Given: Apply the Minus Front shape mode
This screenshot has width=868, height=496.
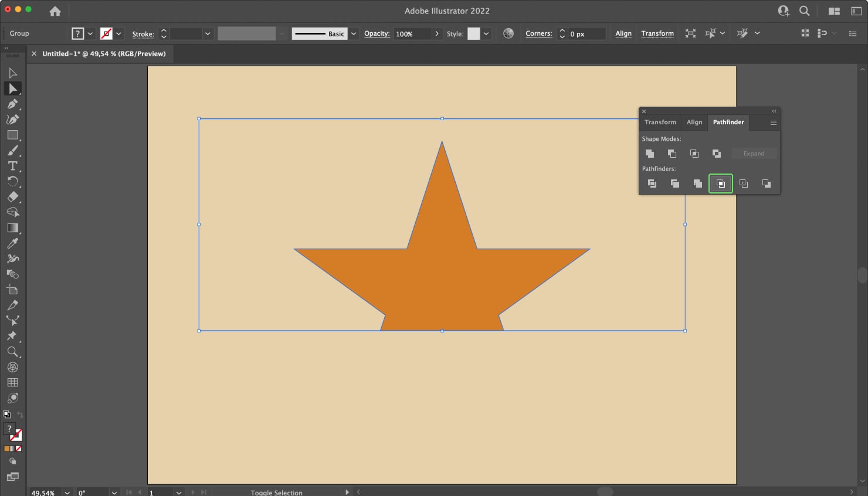Looking at the screenshot, I should (x=672, y=153).
